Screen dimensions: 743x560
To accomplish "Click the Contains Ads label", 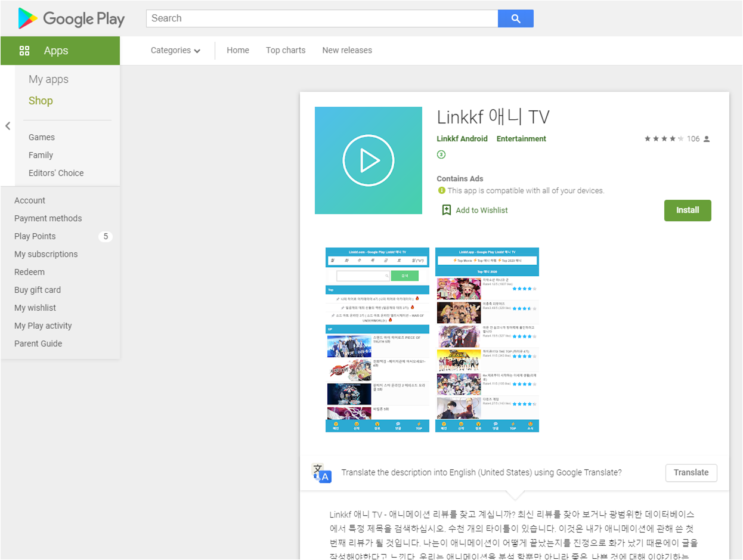I will click(460, 179).
